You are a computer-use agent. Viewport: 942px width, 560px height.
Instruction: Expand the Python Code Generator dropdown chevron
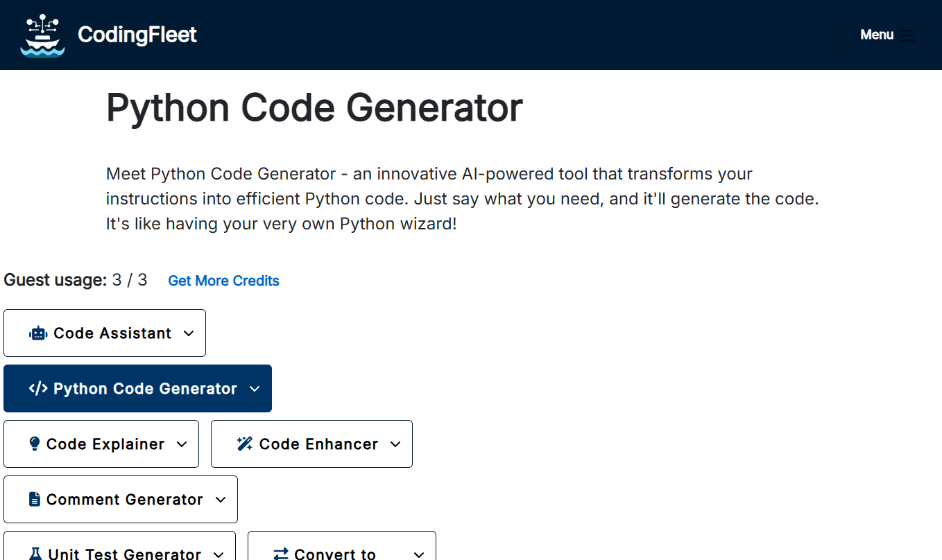pos(255,389)
